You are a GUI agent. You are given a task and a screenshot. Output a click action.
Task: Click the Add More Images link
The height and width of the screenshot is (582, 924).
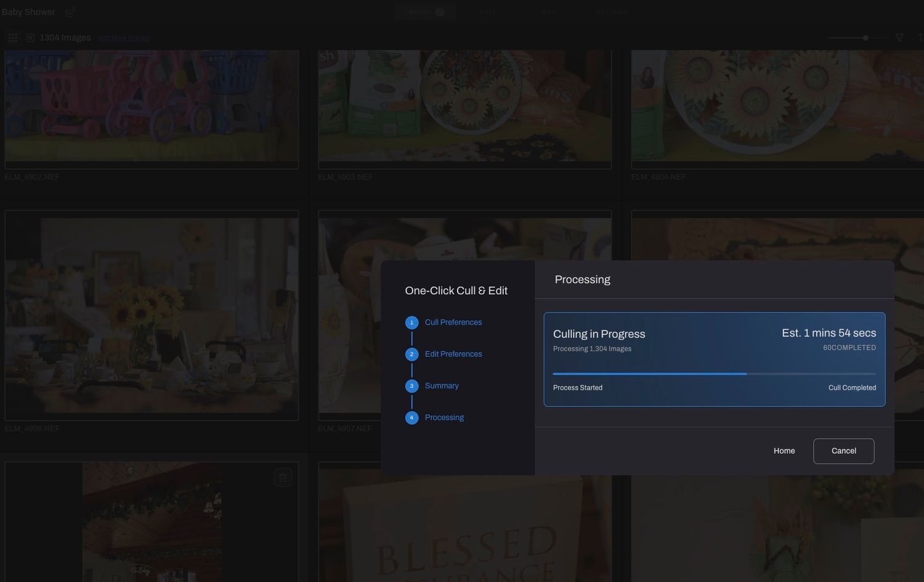123,38
